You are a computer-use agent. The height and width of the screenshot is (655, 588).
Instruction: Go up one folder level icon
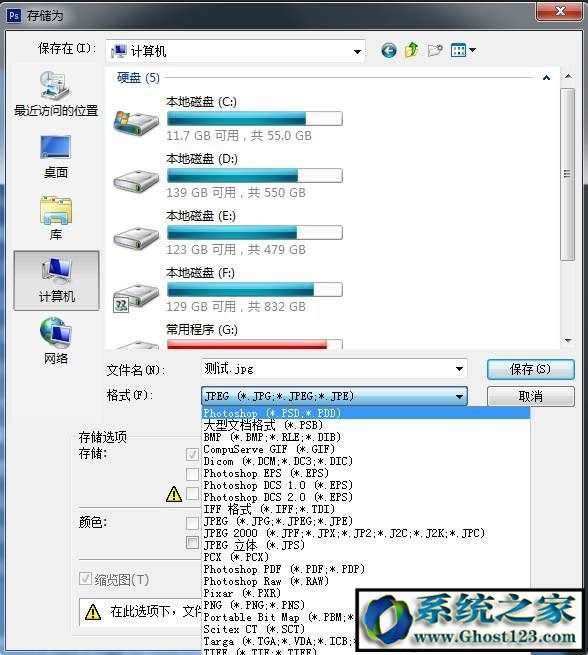411,51
